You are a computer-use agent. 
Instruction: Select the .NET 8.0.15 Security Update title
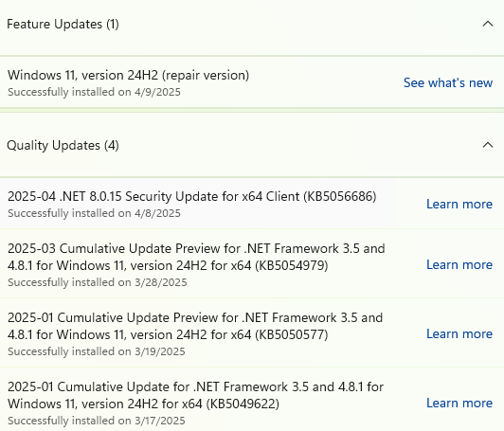point(192,196)
